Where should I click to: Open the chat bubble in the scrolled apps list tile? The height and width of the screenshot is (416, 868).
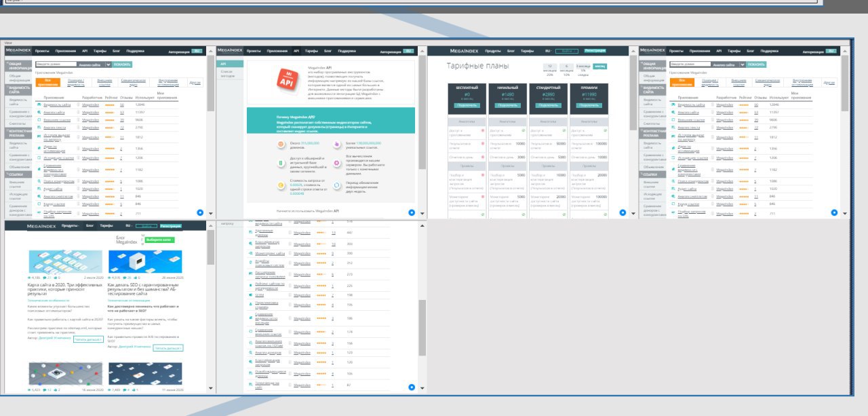(411, 387)
